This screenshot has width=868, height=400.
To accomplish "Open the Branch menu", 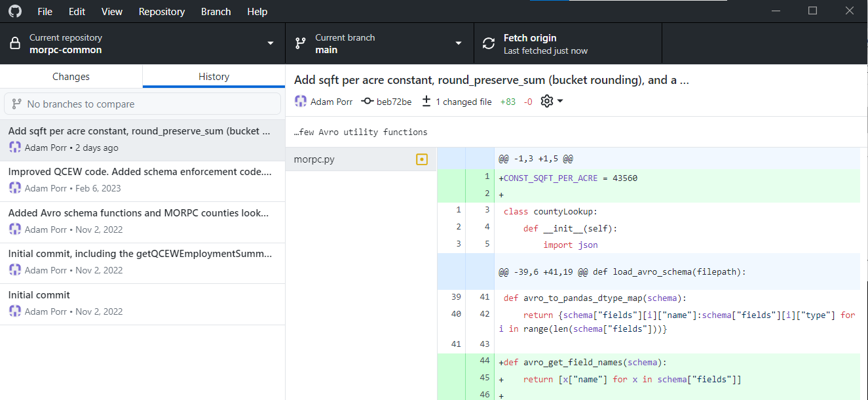I will (x=216, y=11).
